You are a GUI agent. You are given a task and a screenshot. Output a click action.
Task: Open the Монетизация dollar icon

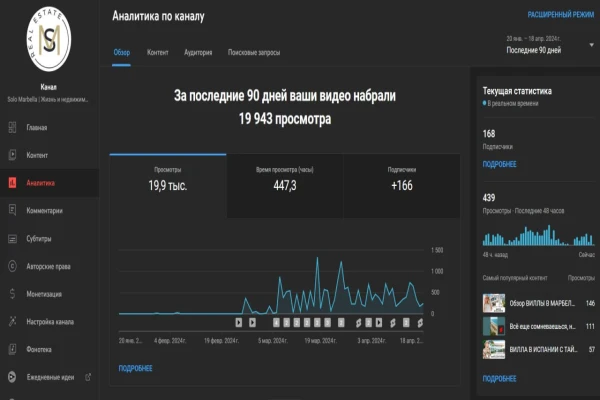(x=12, y=294)
